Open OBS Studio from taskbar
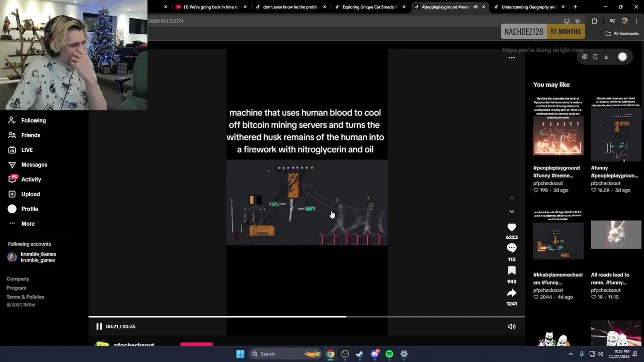Viewport: 644px width, 362px height. pos(345,354)
